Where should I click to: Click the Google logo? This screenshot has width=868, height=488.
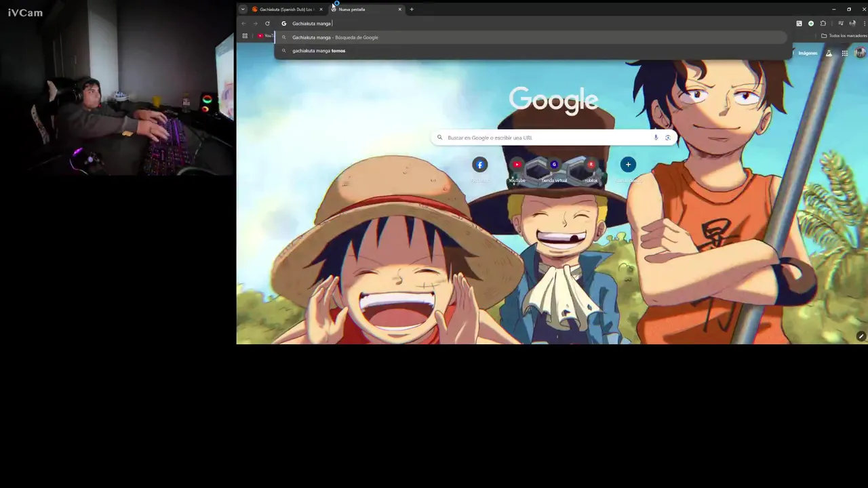tap(553, 100)
